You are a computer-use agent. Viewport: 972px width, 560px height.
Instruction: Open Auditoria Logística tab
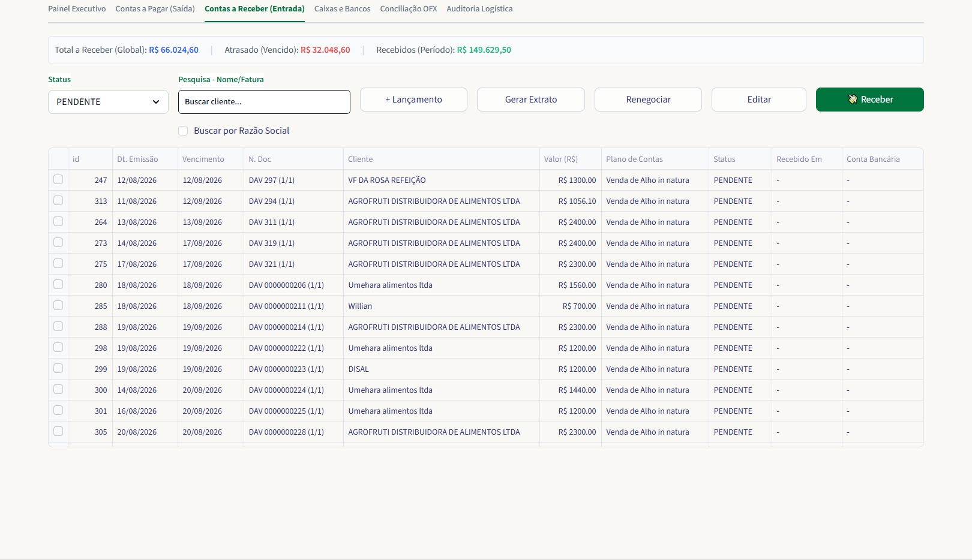click(x=479, y=9)
